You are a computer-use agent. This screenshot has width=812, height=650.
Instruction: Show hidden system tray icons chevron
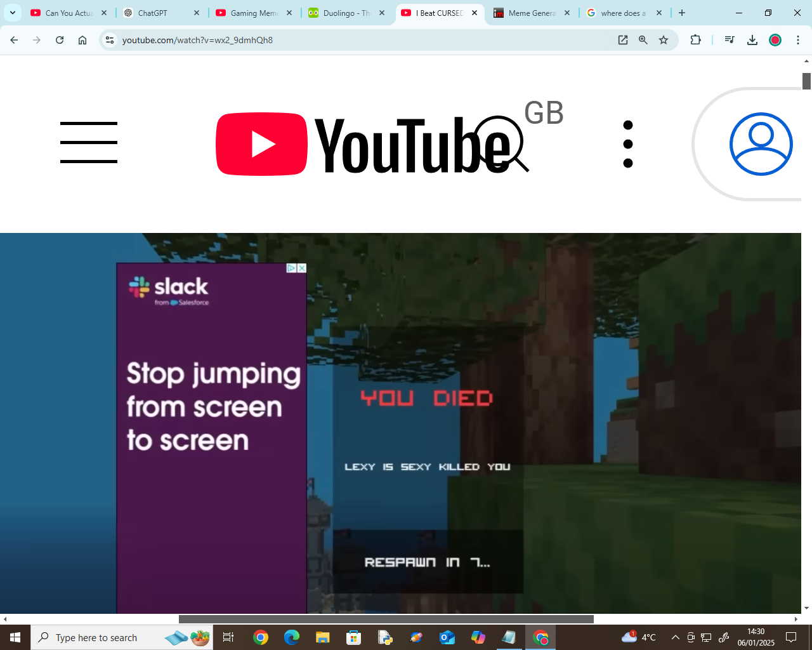(676, 637)
